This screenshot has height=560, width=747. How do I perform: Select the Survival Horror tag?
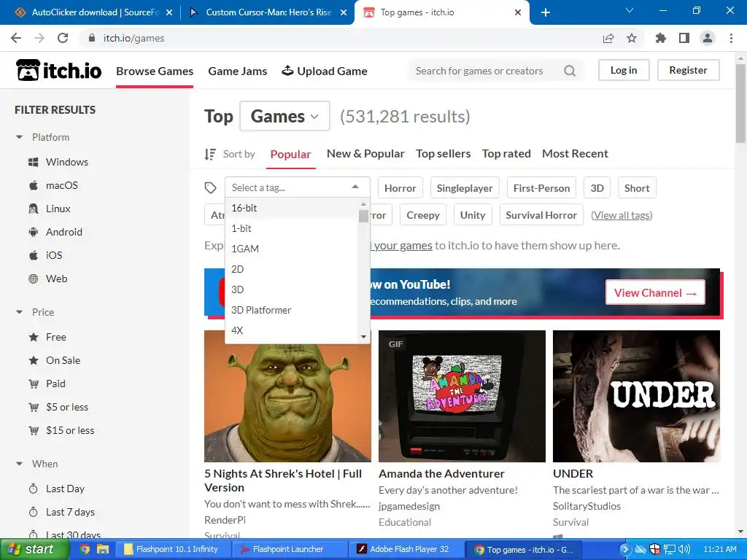click(x=541, y=215)
